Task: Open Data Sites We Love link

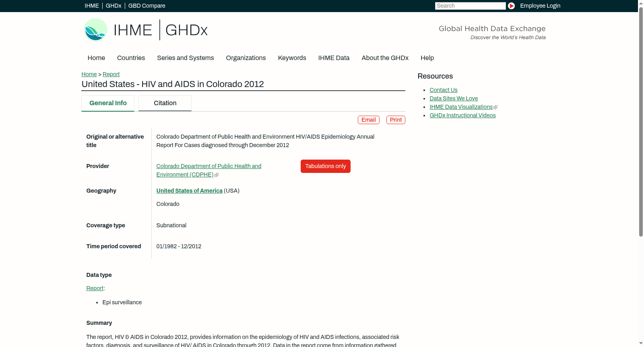Action: tap(454, 98)
